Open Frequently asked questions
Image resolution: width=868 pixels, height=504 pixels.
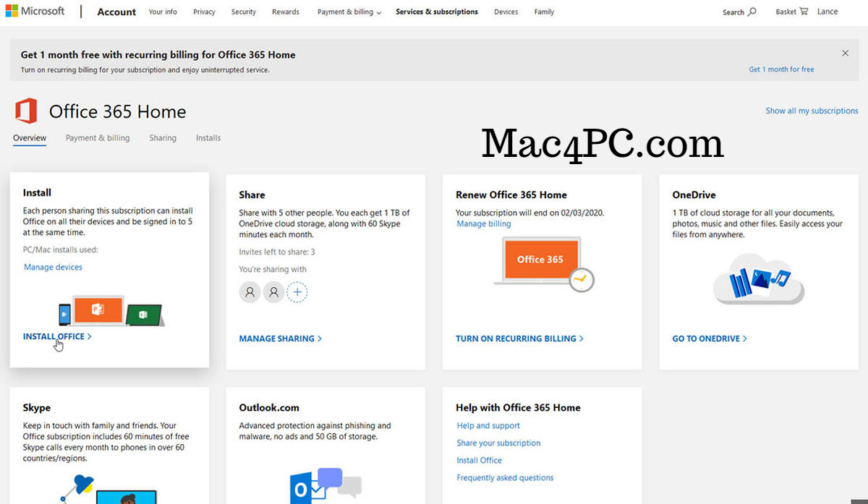[x=505, y=478]
